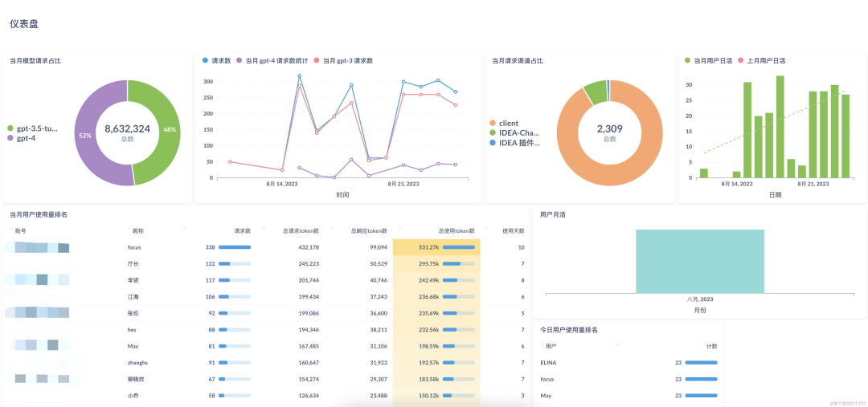
Task: Click the 江海 nickname cell
Action: [133, 297]
